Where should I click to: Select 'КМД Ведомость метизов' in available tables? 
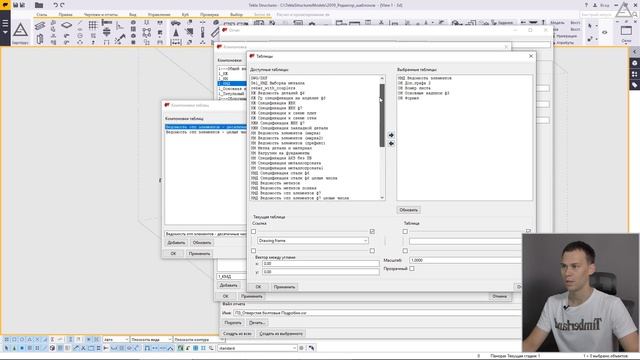point(276,183)
